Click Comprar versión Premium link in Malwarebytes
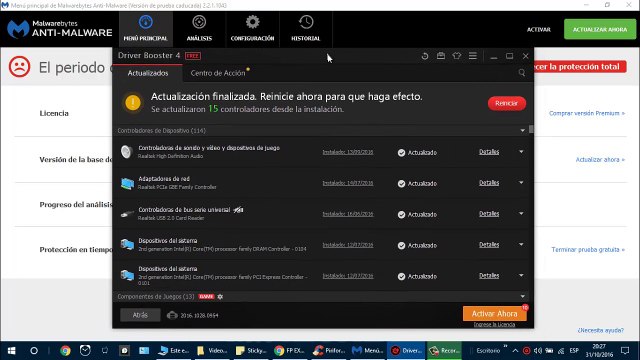Image resolution: width=640 pixels, height=360 pixels. pos(587,113)
